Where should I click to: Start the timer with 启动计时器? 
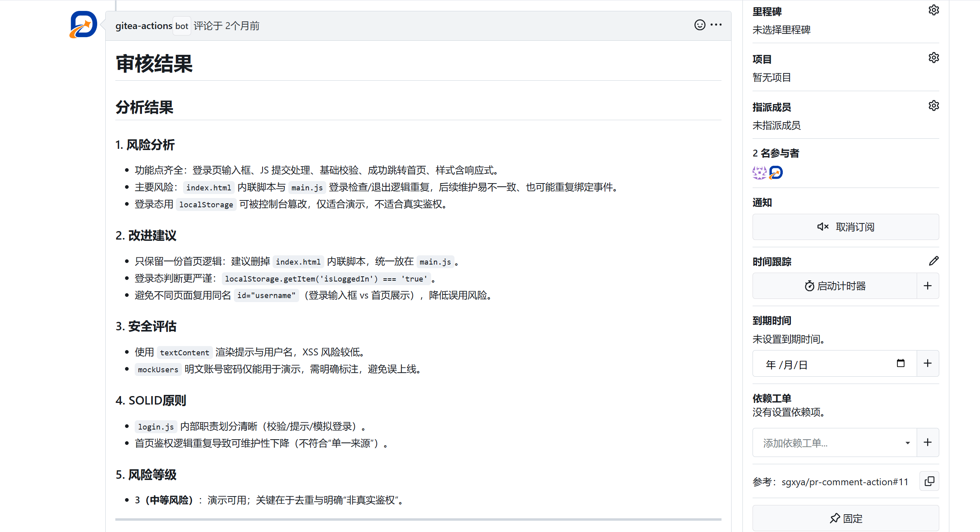(x=835, y=286)
